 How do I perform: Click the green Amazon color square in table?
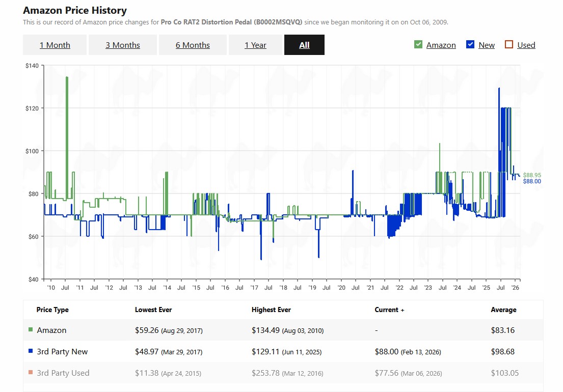31,329
